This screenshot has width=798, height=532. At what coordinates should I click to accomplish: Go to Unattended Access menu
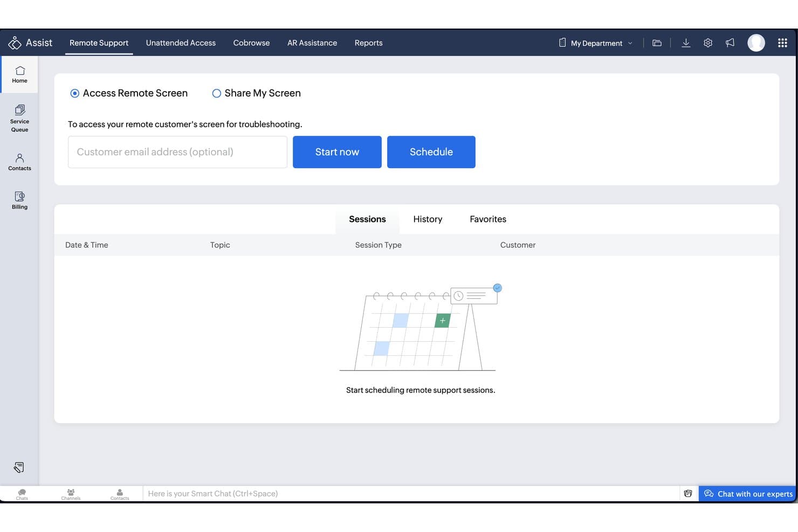point(181,43)
